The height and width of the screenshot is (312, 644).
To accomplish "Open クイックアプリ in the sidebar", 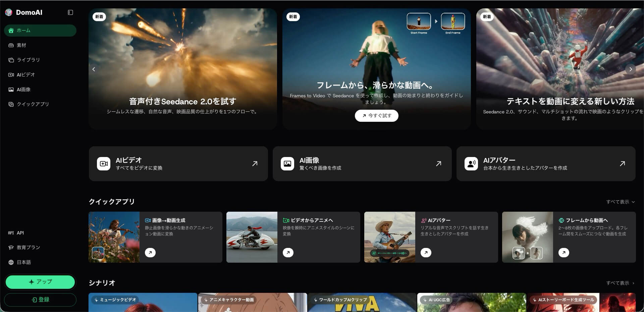I will [x=40, y=104].
